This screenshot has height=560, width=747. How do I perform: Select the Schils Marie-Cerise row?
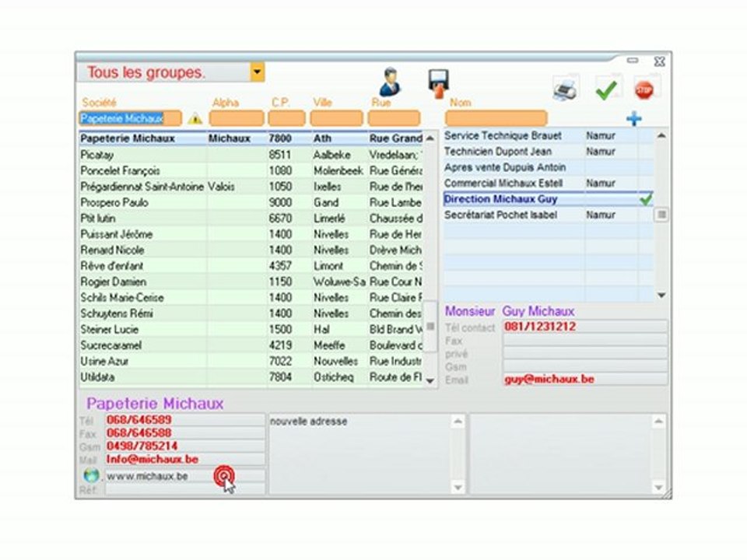click(251, 298)
